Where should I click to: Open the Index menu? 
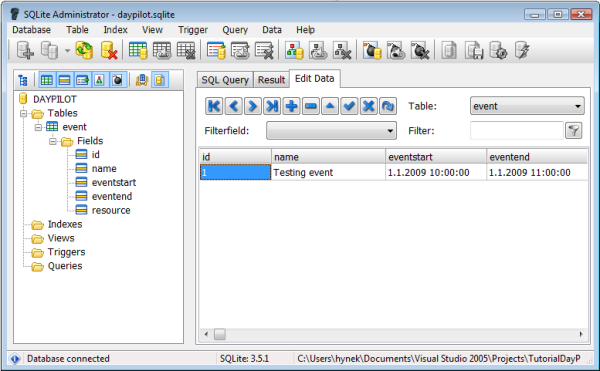[x=115, y=30]
